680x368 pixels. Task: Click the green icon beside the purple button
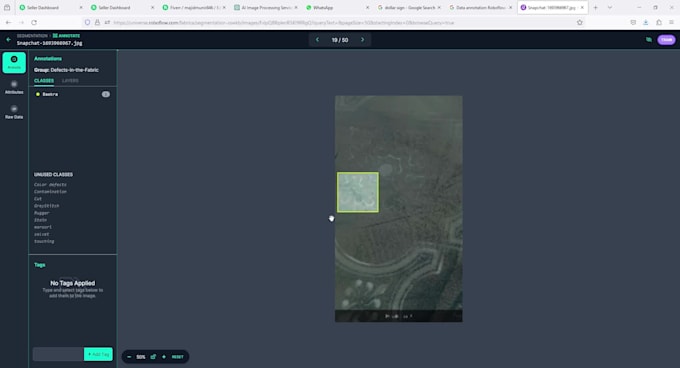(649, 39)
